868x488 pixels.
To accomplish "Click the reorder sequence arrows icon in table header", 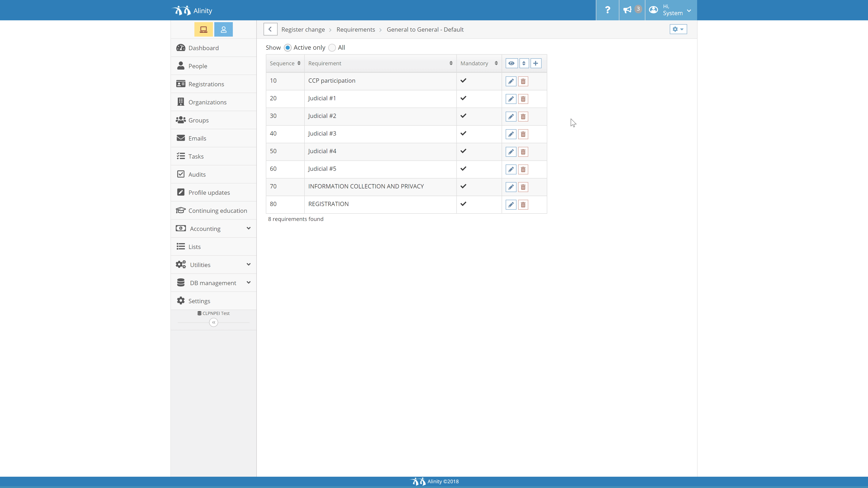I will [x=524, y=63].
